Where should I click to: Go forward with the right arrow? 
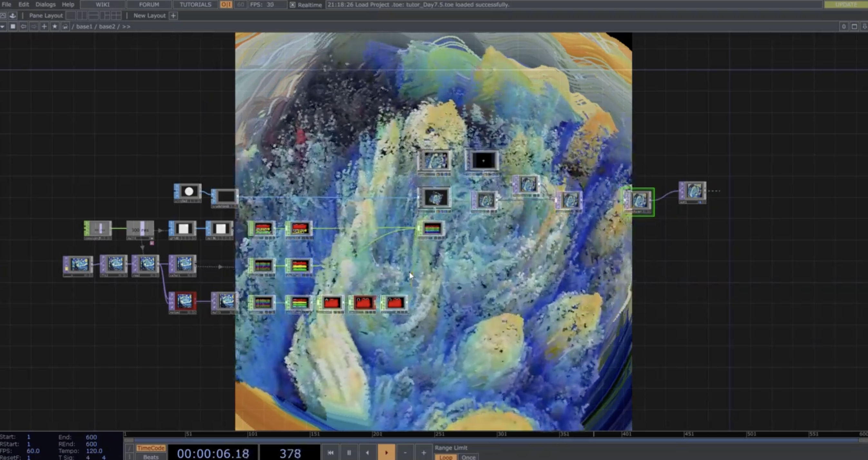(x=34, y=26)
